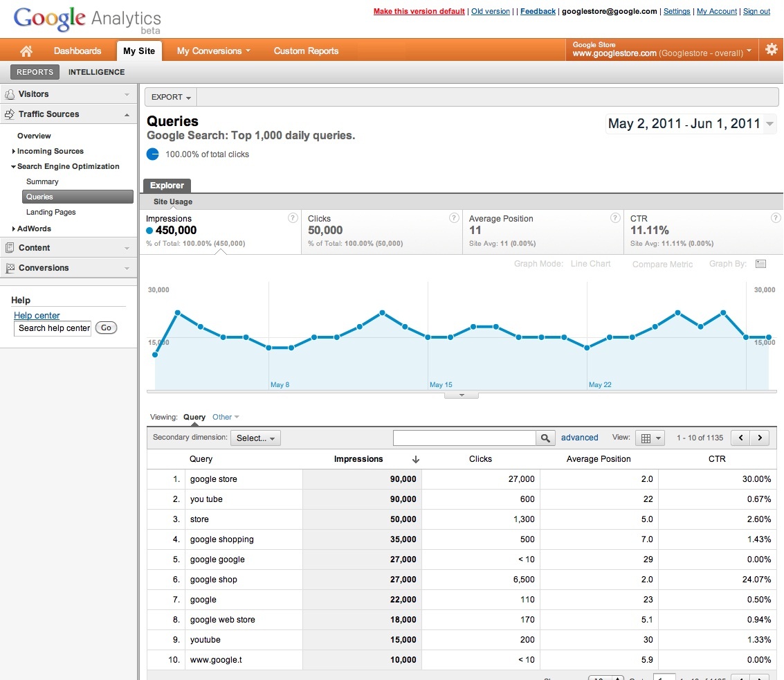784x680 pixels.
Task: Click the search magnifier in table filter
Action: click(x=545, y=438)
